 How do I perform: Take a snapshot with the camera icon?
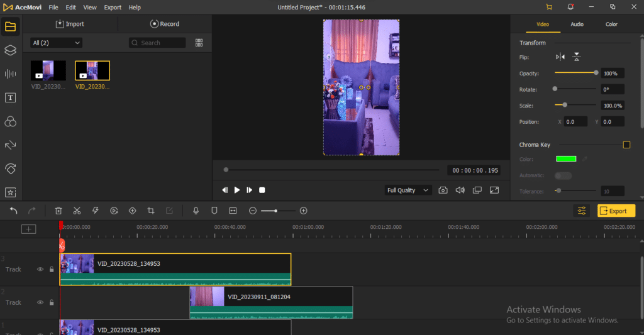[x=443, y=190]
